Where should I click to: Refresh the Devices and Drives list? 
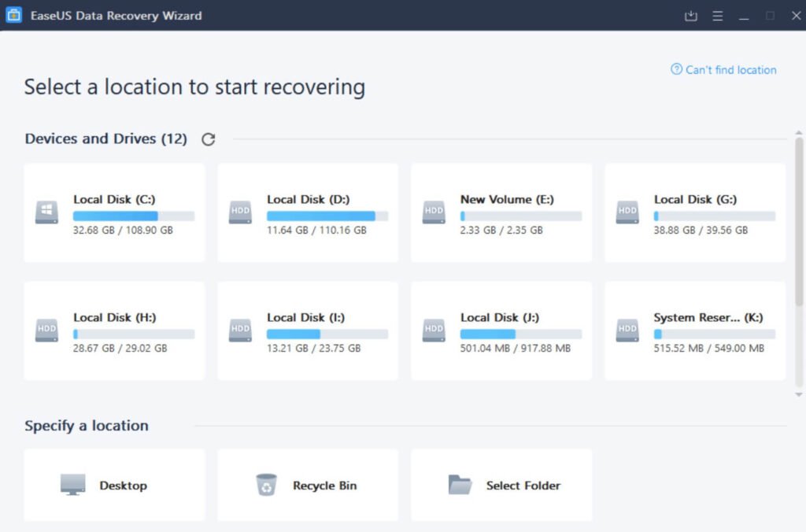[x=208, y=139]
